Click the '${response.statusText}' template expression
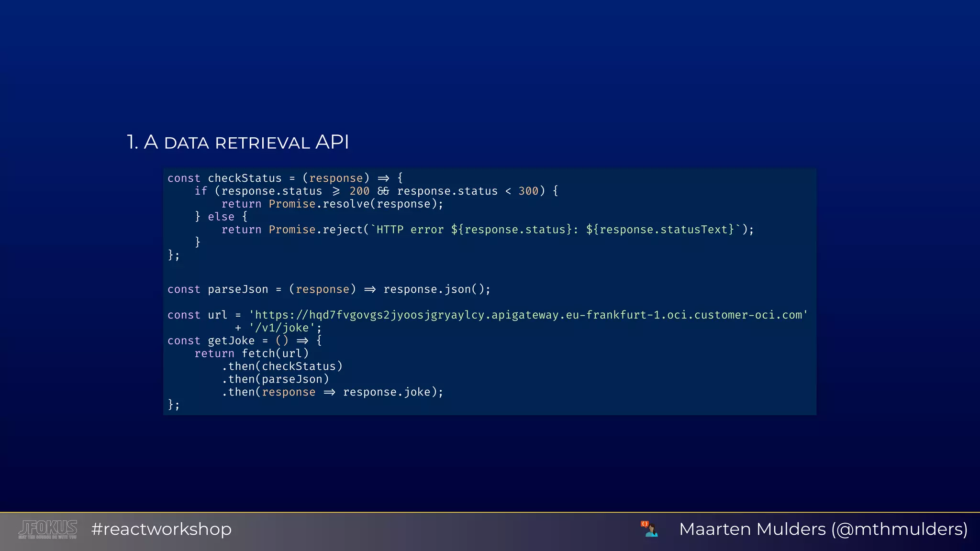Viewport: 980px width, 551px height. pyautogui.click(x=660, y=230)
